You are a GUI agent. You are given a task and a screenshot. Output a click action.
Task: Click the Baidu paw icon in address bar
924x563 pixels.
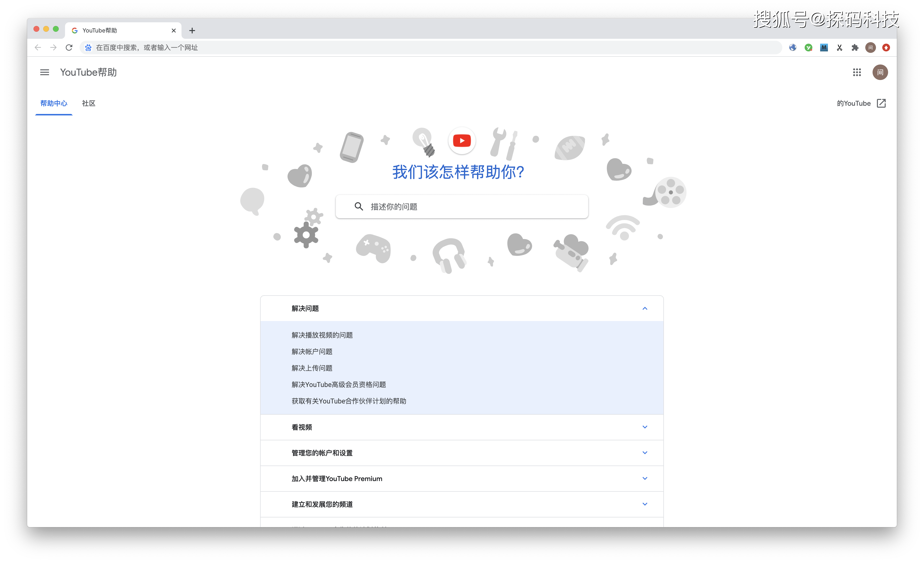point(88,48)
